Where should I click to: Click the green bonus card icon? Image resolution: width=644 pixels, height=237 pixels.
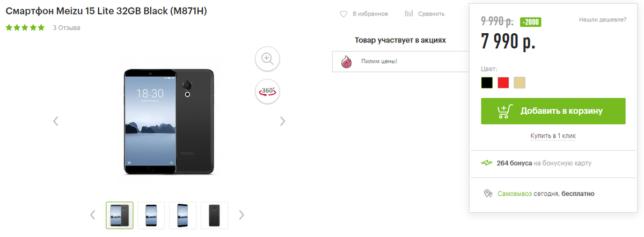coord(486,163)
